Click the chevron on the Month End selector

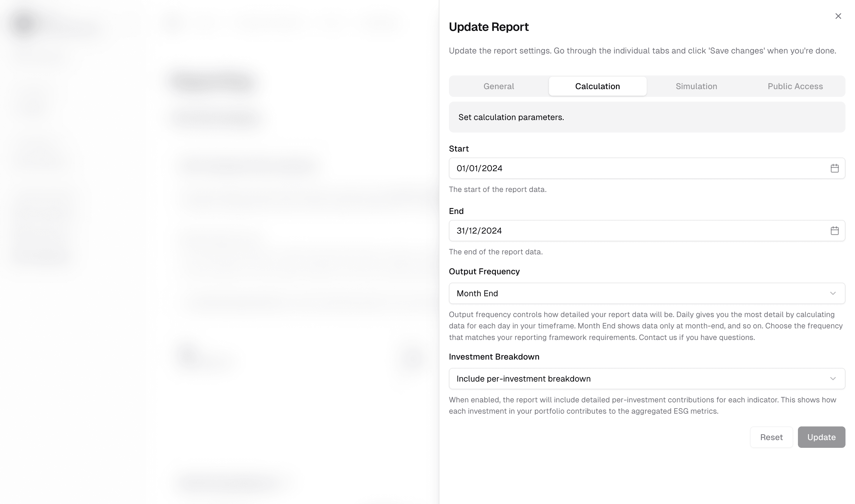833,293
